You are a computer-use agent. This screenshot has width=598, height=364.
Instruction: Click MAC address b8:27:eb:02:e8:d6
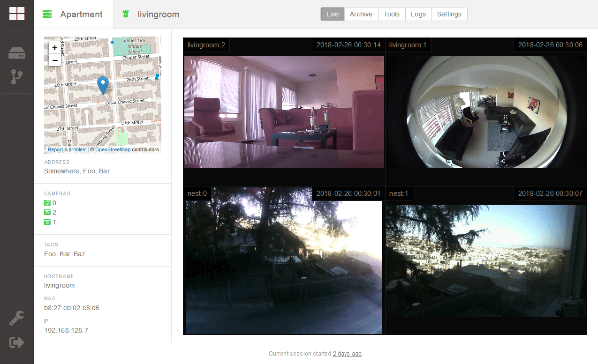tap(72, 308)
